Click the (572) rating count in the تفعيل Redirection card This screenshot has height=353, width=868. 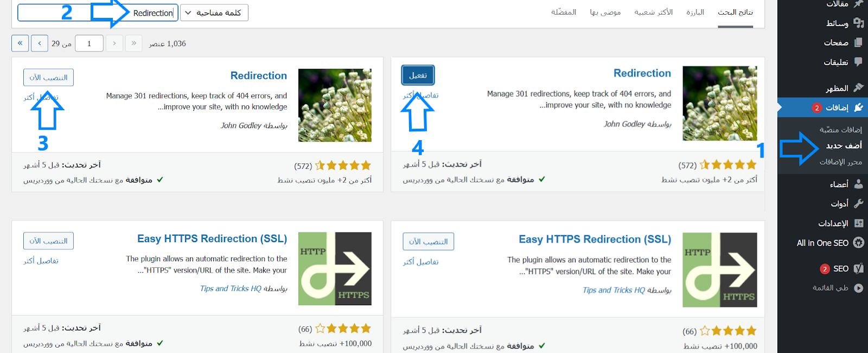coord(687,165)
